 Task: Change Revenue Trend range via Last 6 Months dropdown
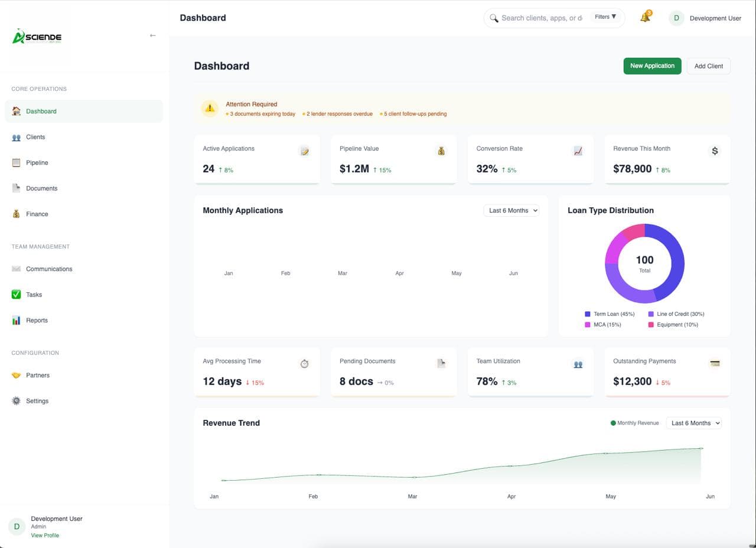pos(693,423)
